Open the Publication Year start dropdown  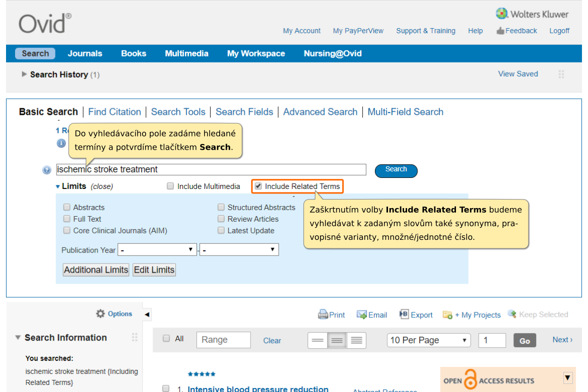click(157, 249)
